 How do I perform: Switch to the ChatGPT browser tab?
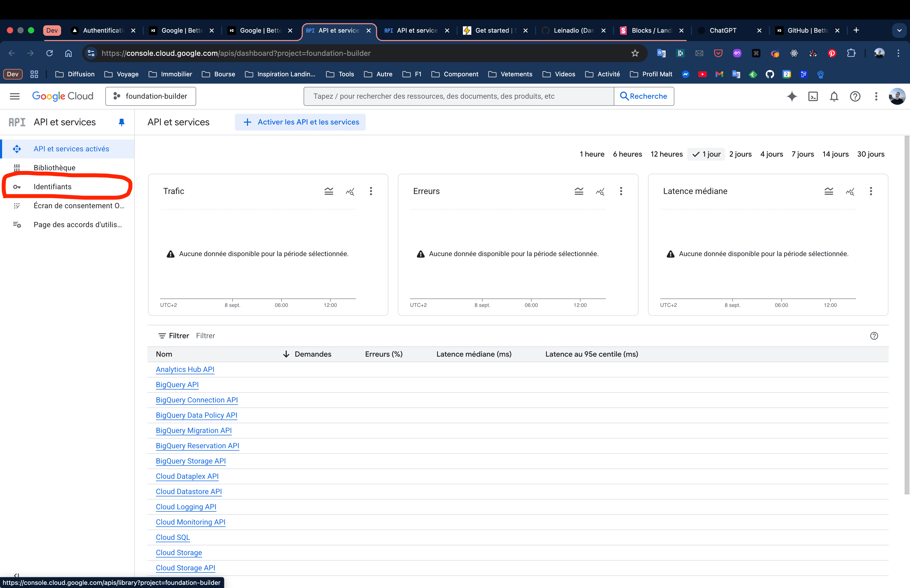(723, 31)
